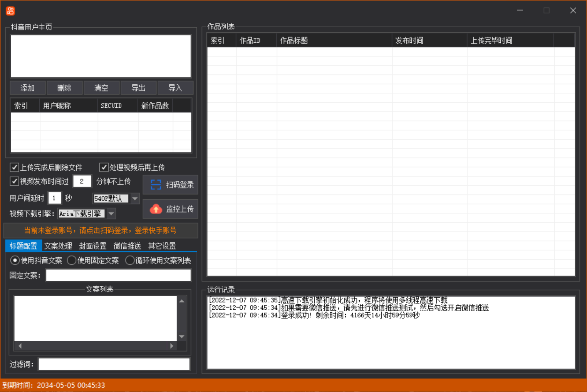
Task: Open the 封面设置 tab
Action: coord(92,246)
